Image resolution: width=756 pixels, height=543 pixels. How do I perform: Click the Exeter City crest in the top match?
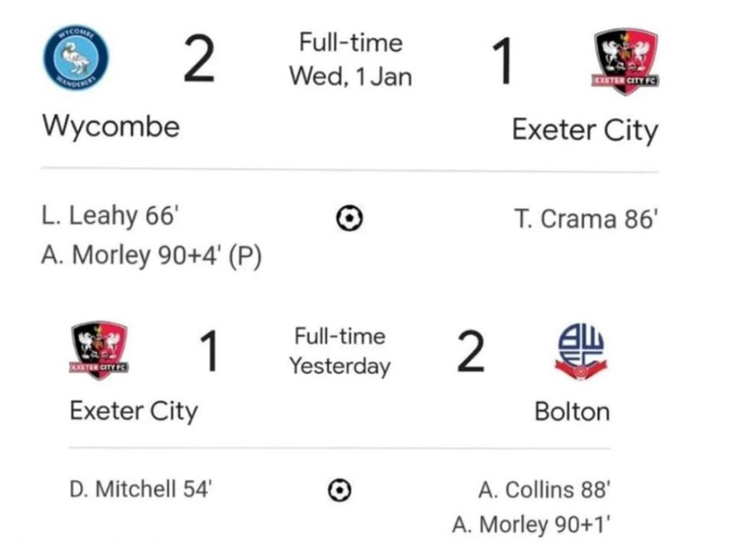(x=626, y=61)
